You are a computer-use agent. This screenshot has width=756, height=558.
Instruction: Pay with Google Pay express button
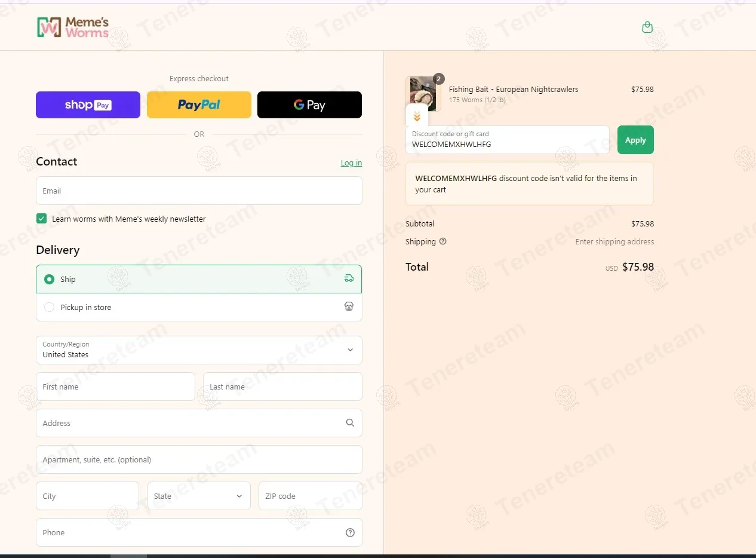(x=309, y=105)
